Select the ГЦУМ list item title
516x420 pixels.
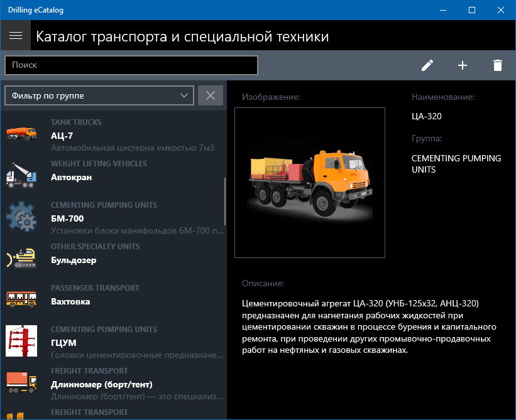click(x=63, y=343)
